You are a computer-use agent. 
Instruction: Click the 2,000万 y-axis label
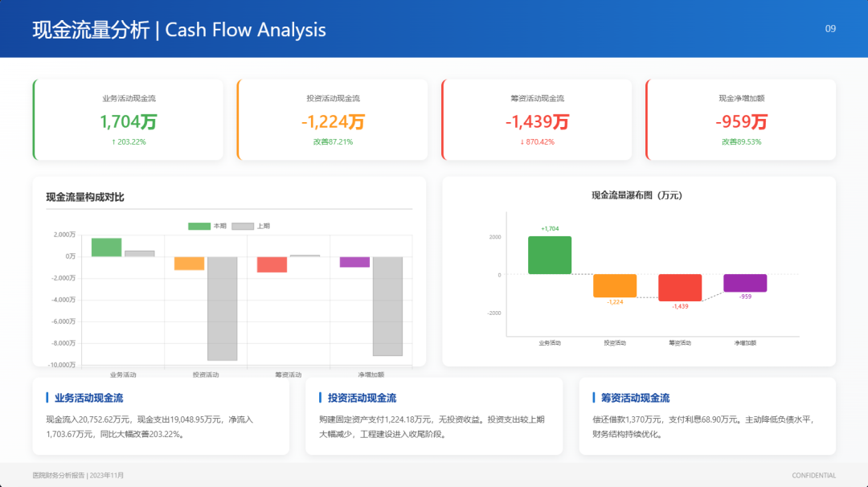pyautogui.click(x=64, y=235)
